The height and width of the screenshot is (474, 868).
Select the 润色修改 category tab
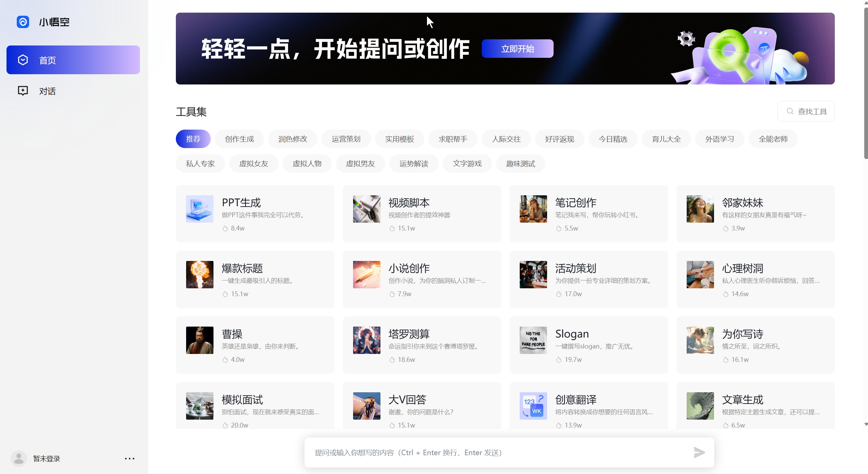[x=293, y=139]
